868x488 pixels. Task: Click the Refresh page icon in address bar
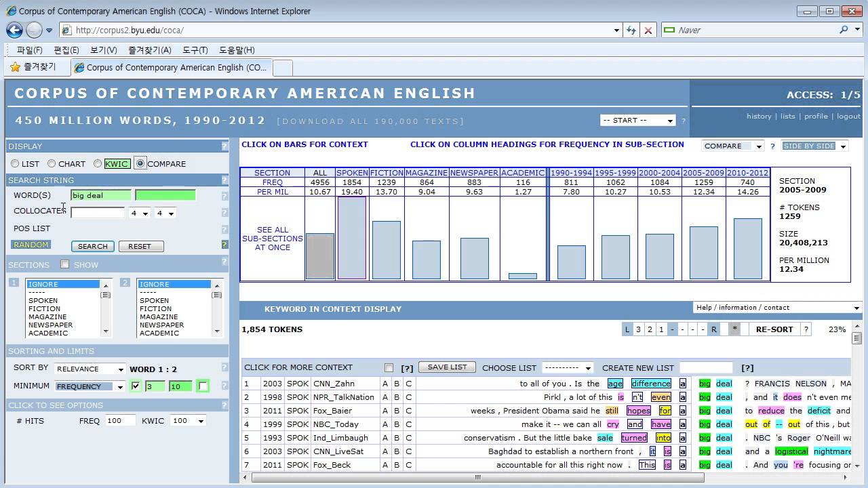click(631, 30)
